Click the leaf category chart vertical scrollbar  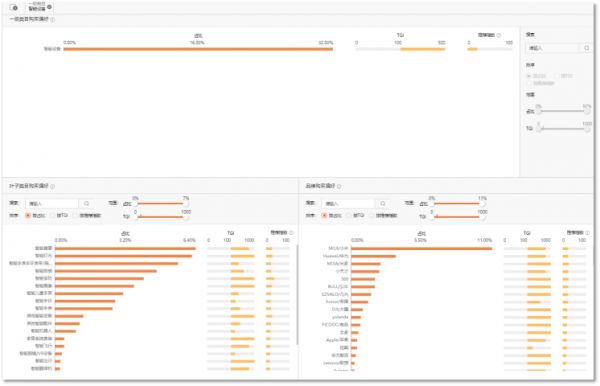coord(297,295)
